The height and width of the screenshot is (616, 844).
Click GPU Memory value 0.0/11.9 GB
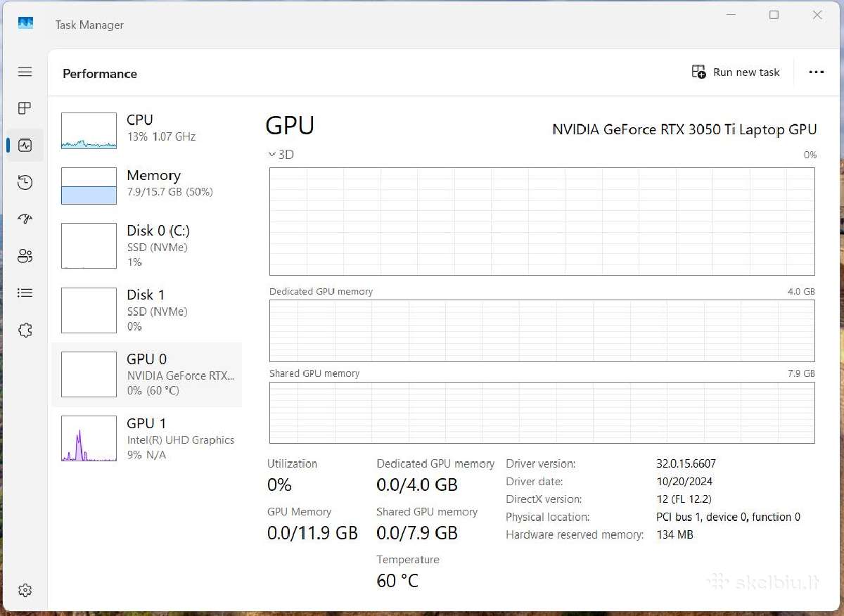(312, 533)
